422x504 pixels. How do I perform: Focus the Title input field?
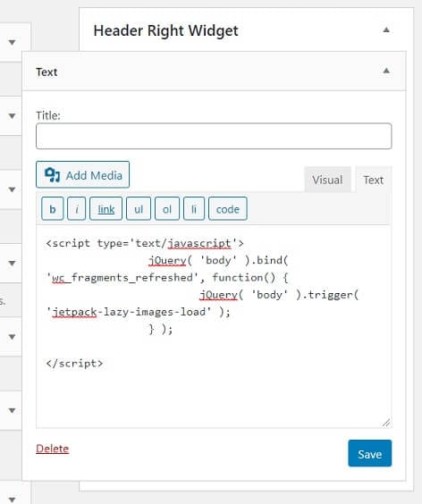click(x=214, y=136)
